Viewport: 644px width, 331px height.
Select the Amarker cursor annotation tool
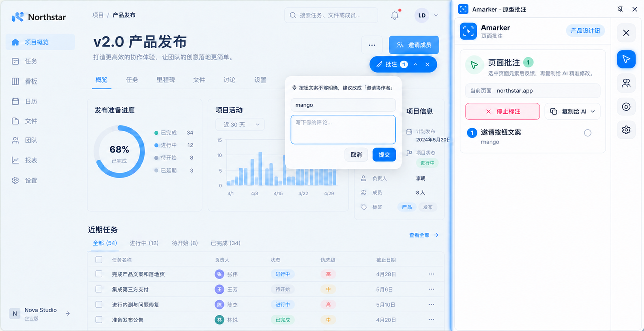(x=626, y=59)
